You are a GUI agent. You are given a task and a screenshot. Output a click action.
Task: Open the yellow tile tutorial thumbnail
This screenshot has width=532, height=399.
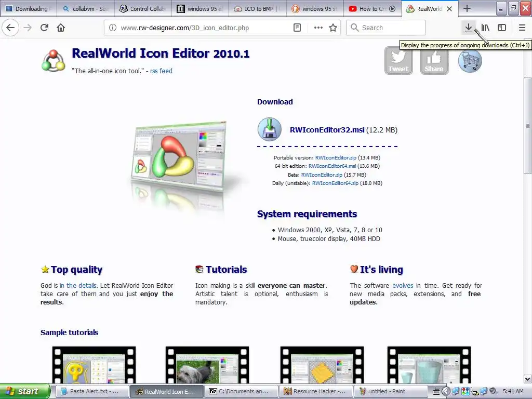coord(322,365)
